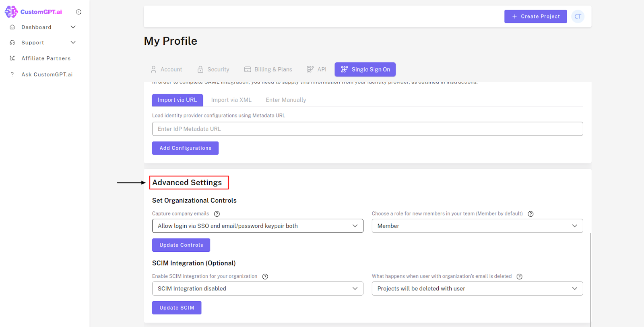
Task: Click the help icon beside Enable SCIM integration
Action: 265,277
